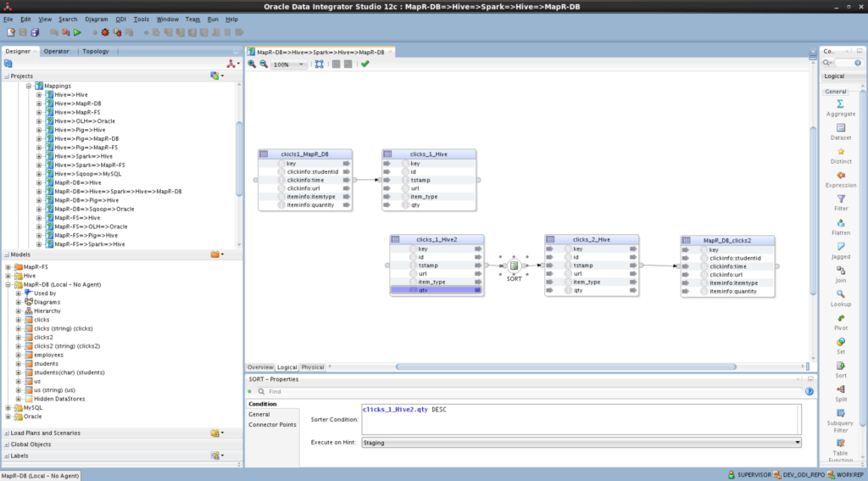Select the students datastore in Models
Image resolution: width=868 pixels, height=481 pixels.
(x=46, y=364)
